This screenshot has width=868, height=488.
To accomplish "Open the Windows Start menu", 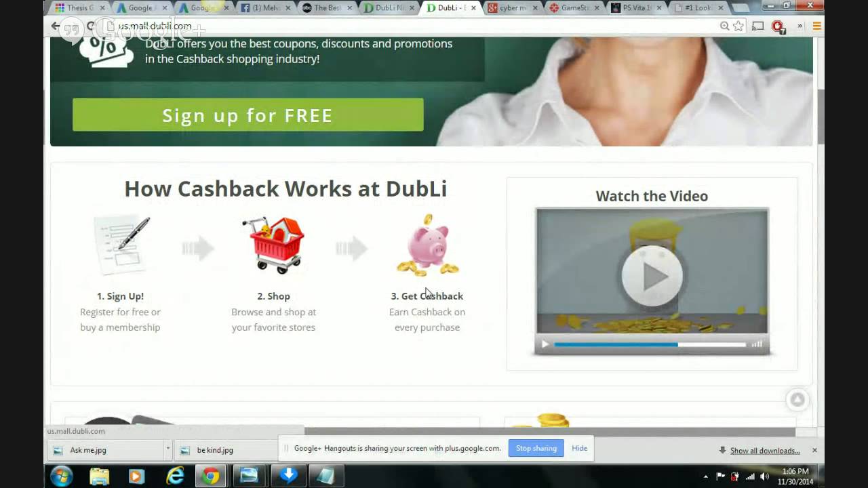I will [x=61, y=476].
